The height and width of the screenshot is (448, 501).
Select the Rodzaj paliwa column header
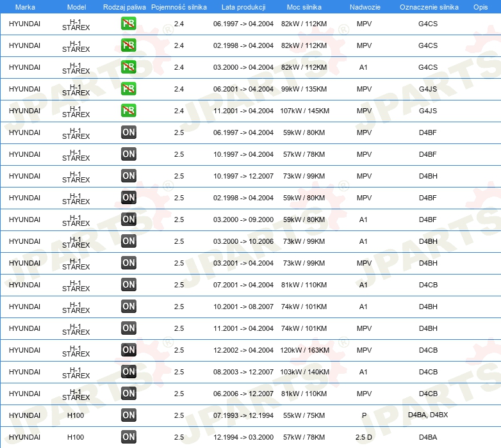click(124, 7)
